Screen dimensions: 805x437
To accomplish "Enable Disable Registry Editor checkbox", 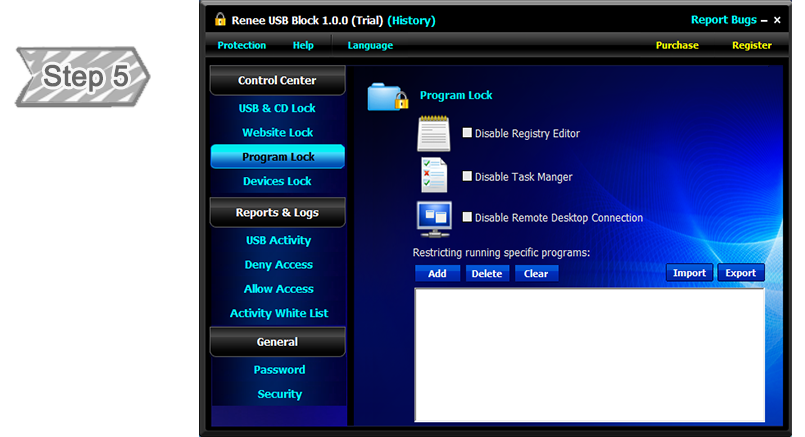I will (467, 133).
